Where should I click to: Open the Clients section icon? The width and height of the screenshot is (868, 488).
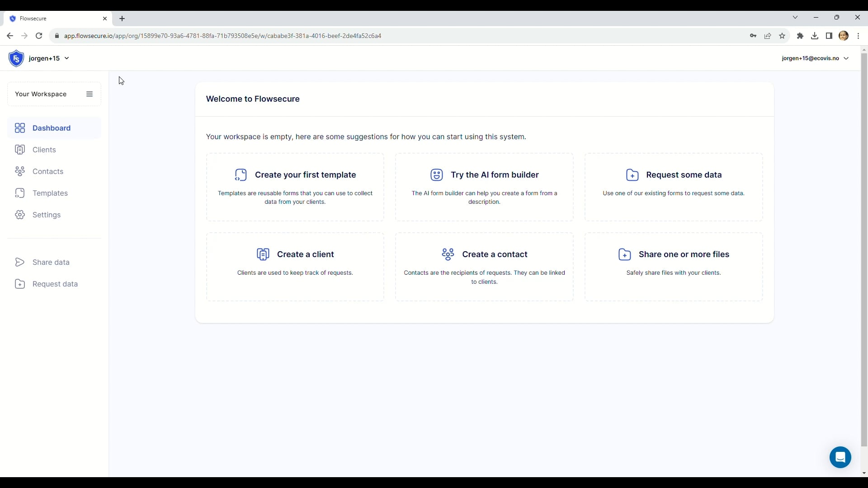(x=20, y=150)
